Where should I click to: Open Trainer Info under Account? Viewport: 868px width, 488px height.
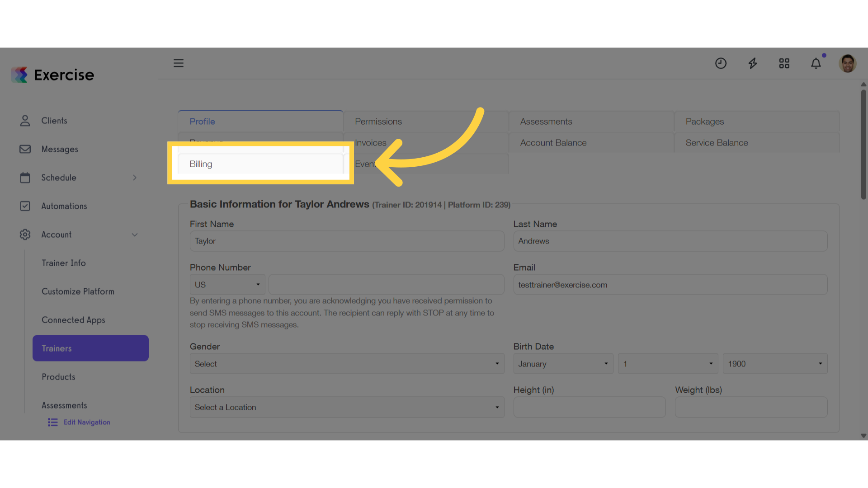click(x=64, y=263)
